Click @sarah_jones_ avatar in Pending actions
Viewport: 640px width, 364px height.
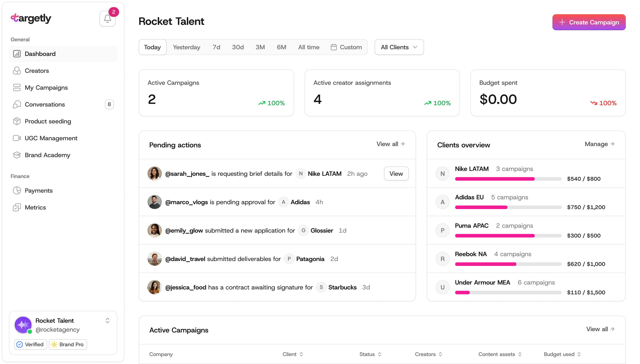tap(154, 174)
